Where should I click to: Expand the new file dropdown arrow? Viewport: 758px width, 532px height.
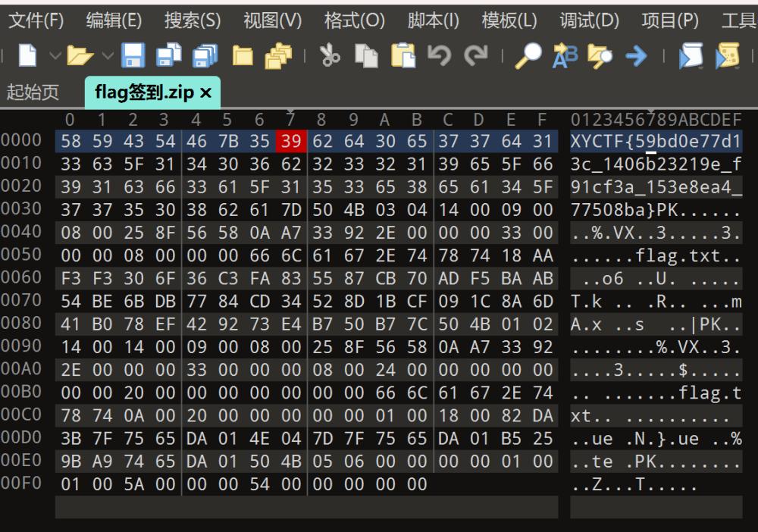[55, 56]
